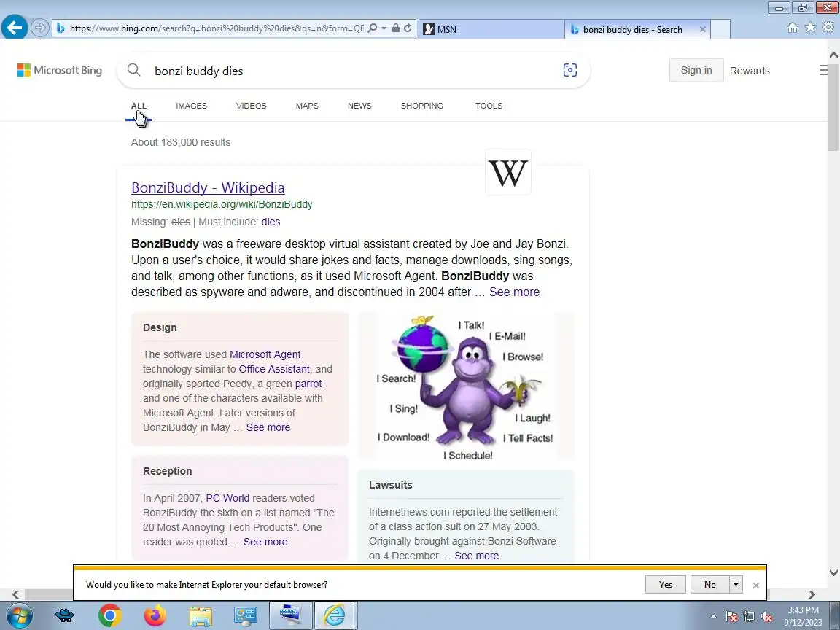Click No on the default browser prompt

pos(709,585)
